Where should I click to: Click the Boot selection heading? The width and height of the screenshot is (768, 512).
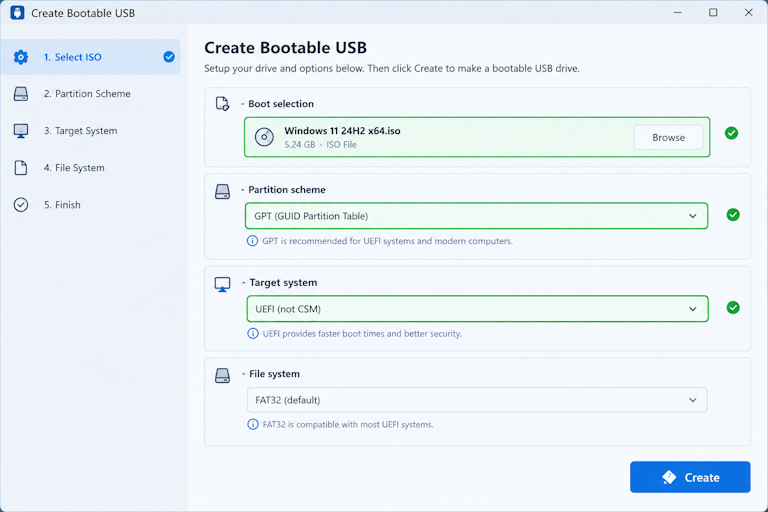tap(281, 104)
